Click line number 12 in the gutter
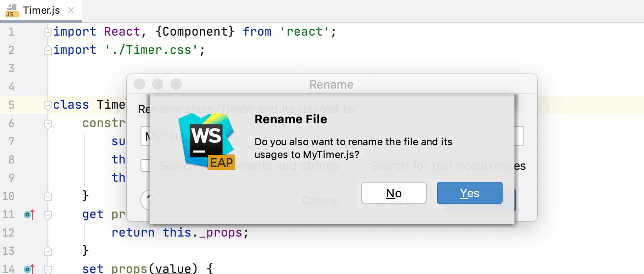Viewport: 644px width, 274px height. click(x=8, y=233)
